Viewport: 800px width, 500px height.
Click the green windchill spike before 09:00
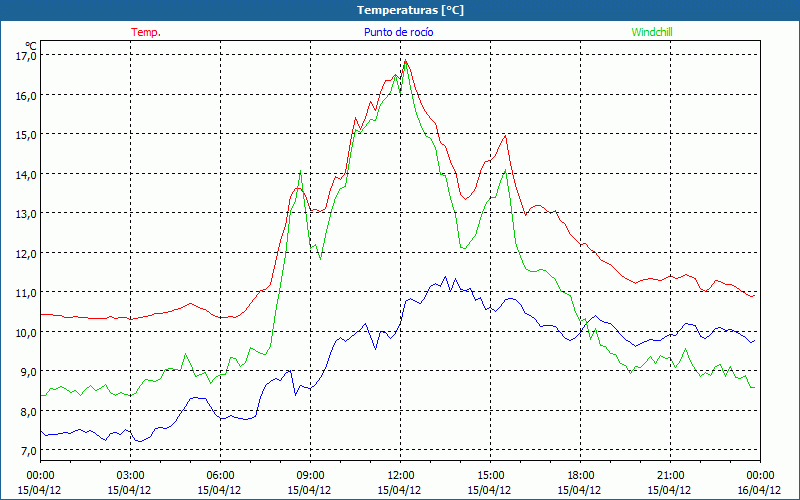pyautogui.click(x=300, y=171)
